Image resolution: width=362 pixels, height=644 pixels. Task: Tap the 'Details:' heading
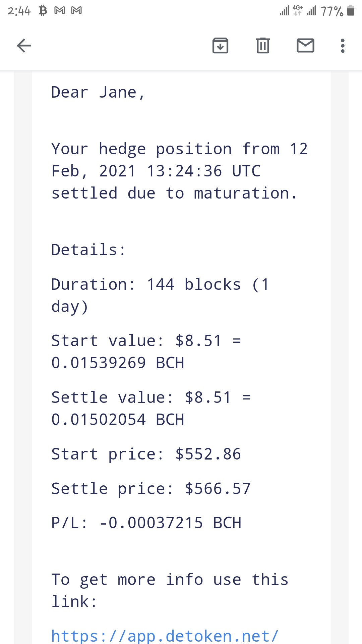coord(88,250)
